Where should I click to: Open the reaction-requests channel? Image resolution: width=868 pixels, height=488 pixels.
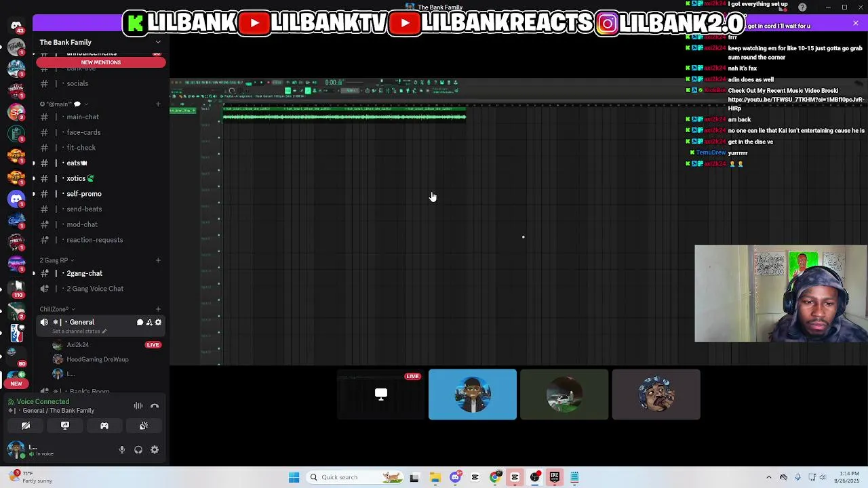100,240
